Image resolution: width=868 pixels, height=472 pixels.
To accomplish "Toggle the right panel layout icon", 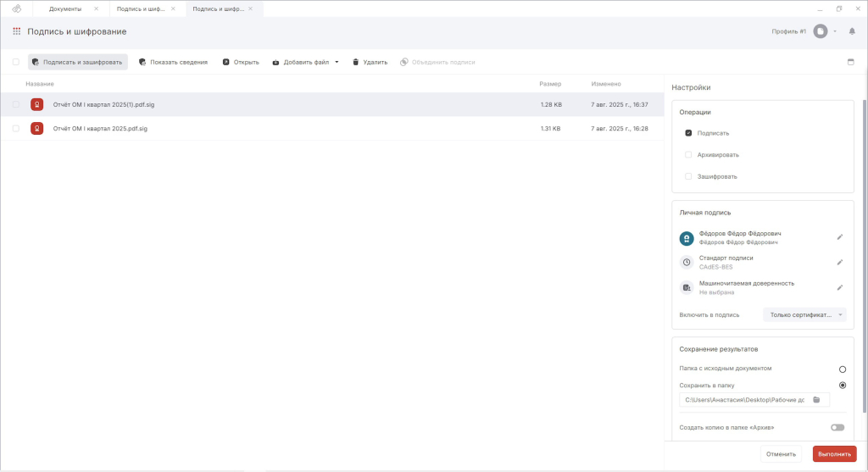I will click(851, 62).
